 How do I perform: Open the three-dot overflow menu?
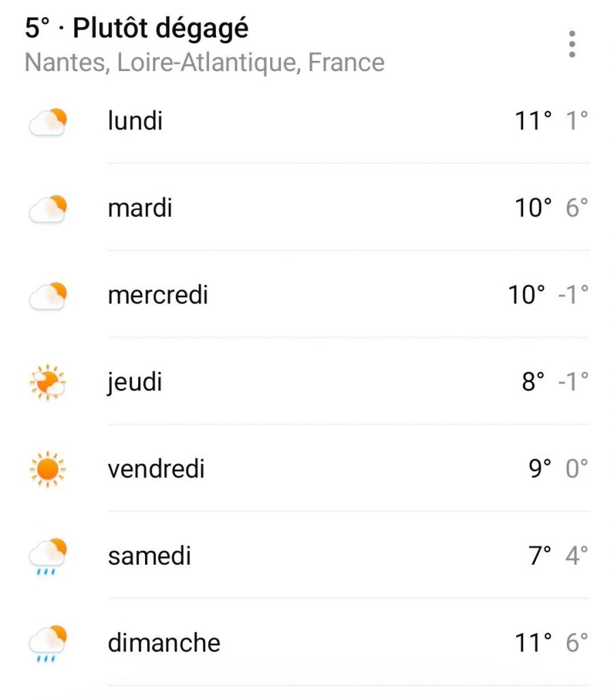pyautogui.click(x=572, y=44)
